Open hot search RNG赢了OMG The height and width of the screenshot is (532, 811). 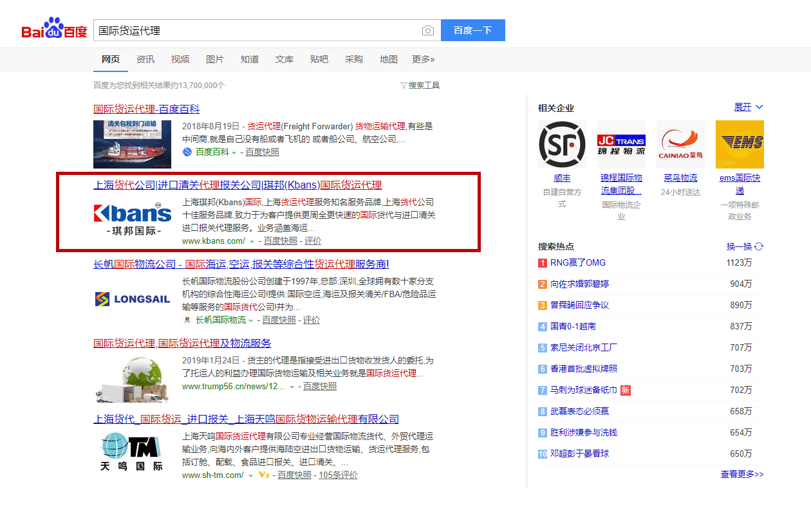pyautogui.click(x=578, y=262)
